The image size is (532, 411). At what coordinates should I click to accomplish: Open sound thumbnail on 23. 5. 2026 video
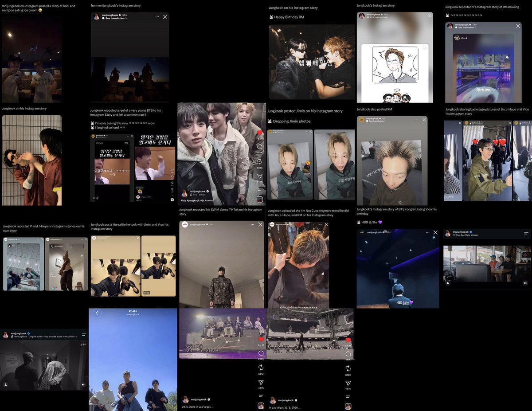coord(348,406)
